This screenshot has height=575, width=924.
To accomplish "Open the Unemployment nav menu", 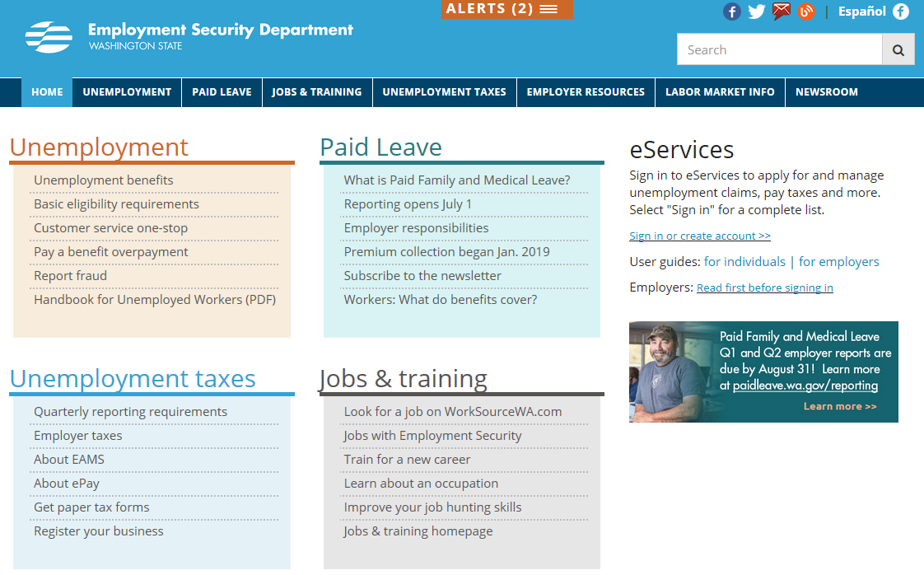I will [x=127, y=92].
